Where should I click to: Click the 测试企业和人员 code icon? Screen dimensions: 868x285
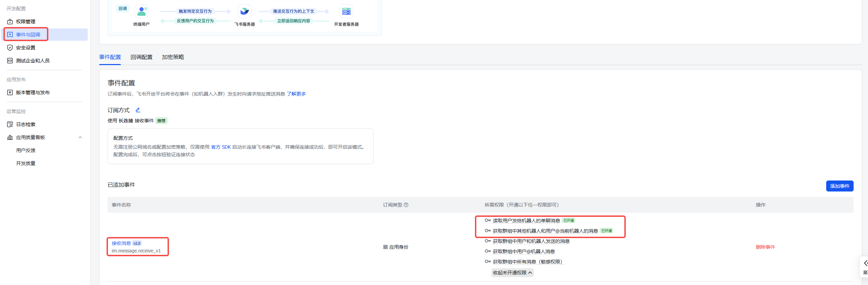point(10,61)
